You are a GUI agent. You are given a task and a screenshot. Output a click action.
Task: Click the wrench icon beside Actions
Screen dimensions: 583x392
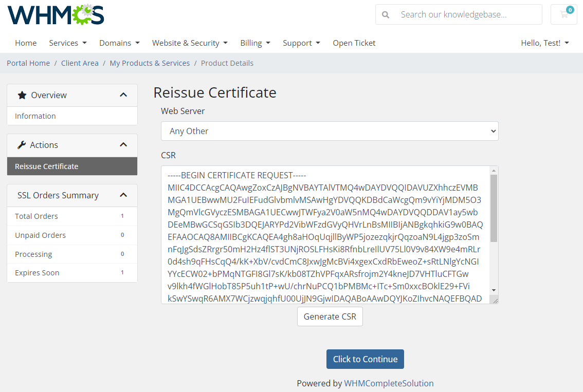(22, 144)
